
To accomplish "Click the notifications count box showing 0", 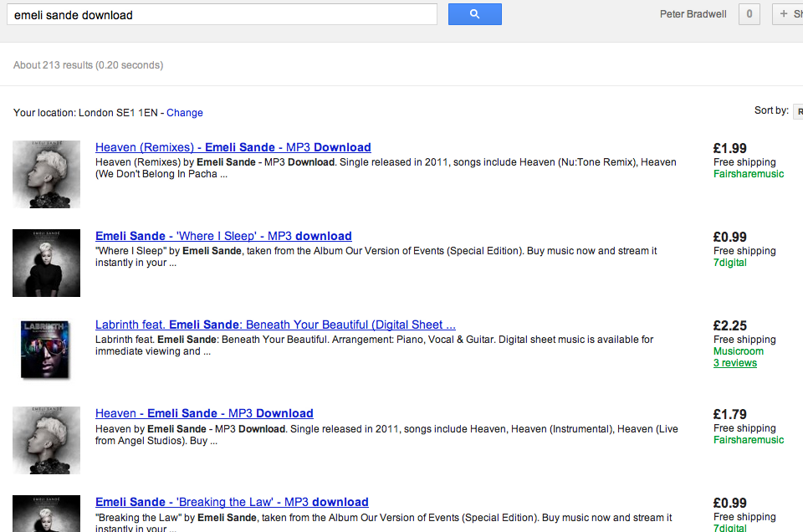I will tap(749, 14).
